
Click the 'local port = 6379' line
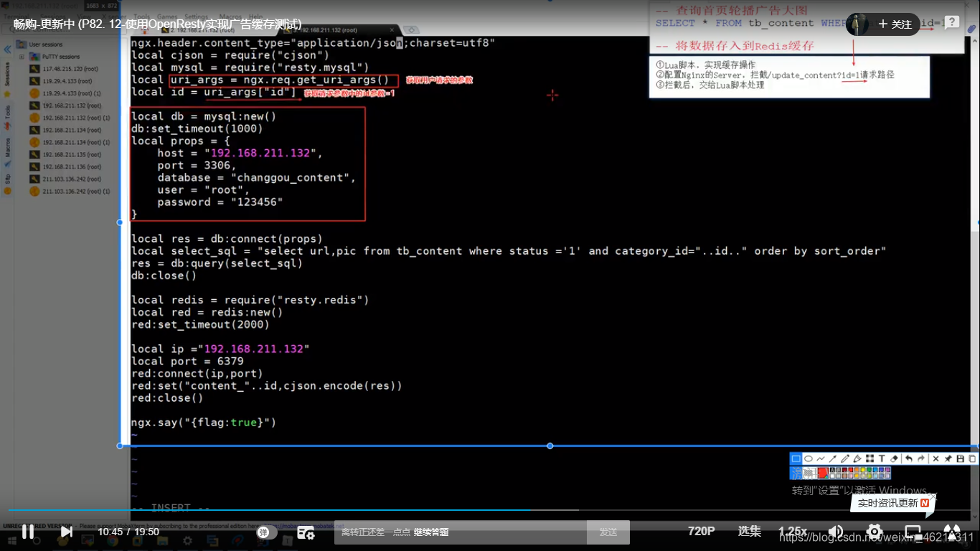coord(187,361)
